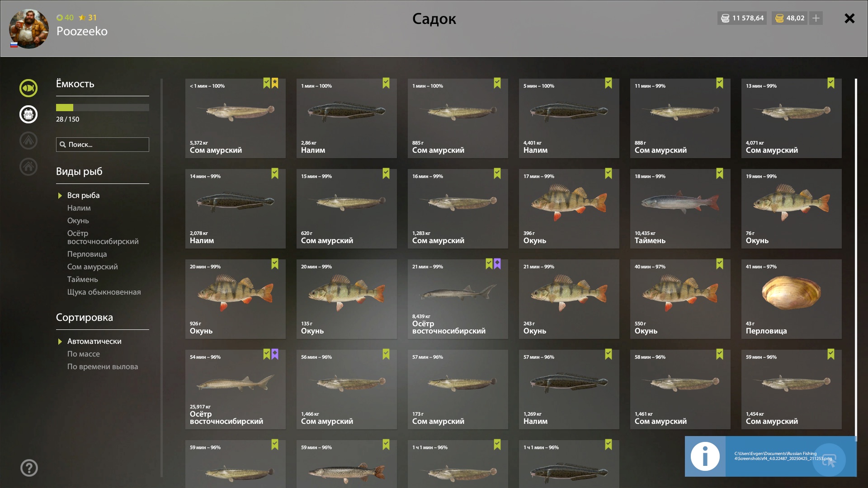This screenshot has height=488, width=868.
Task: Sort fish По массе
Action: 84,354
